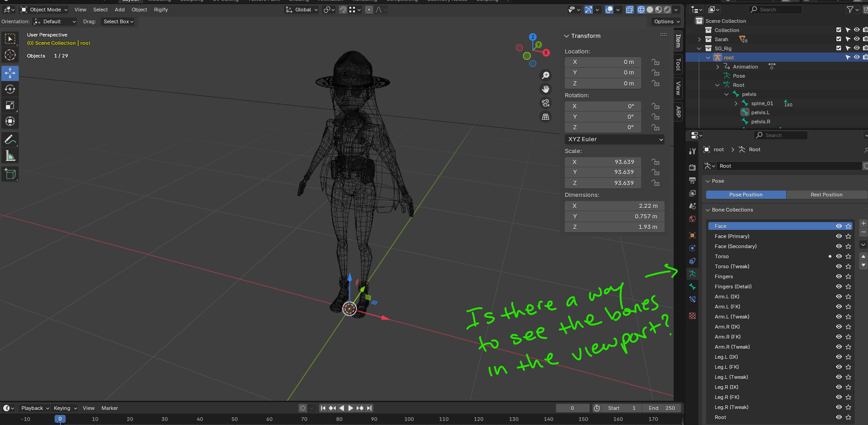Lock the Location X value
868x425 pixels.
[x=656, y=62]
